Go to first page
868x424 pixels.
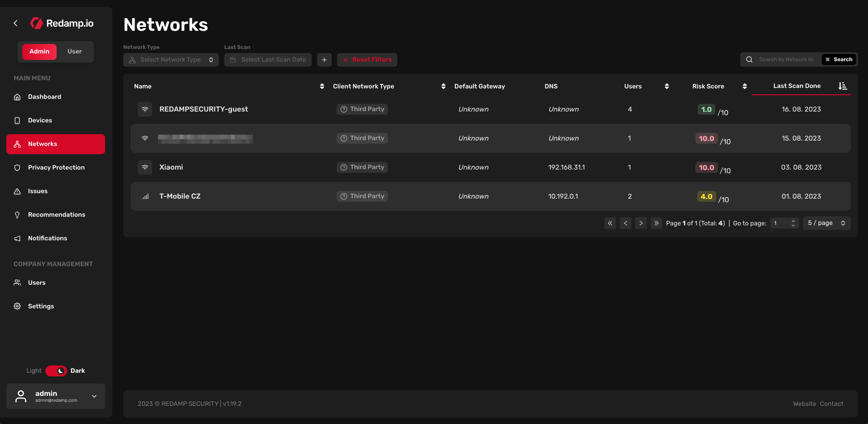coord(610,223)
